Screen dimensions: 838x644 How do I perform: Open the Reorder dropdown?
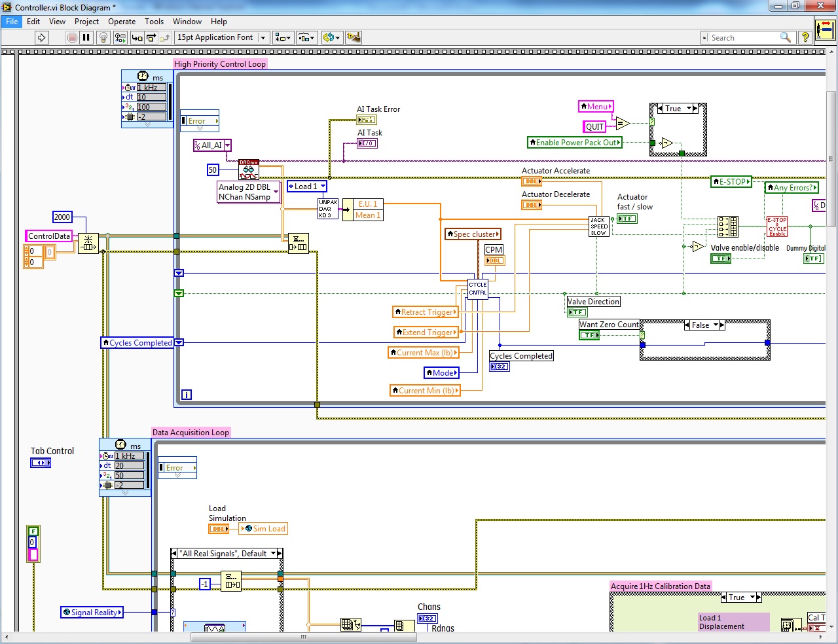(x=331, y=37)
